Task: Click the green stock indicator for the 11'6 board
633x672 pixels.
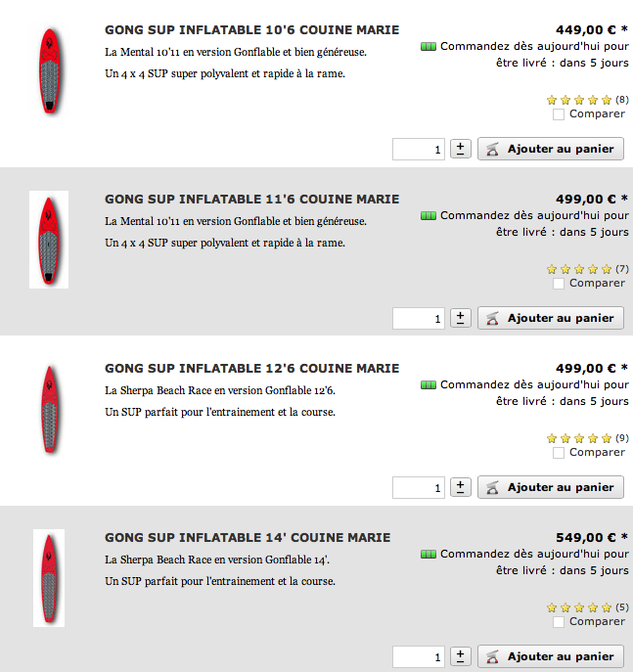Action: [x=429, y=215]
